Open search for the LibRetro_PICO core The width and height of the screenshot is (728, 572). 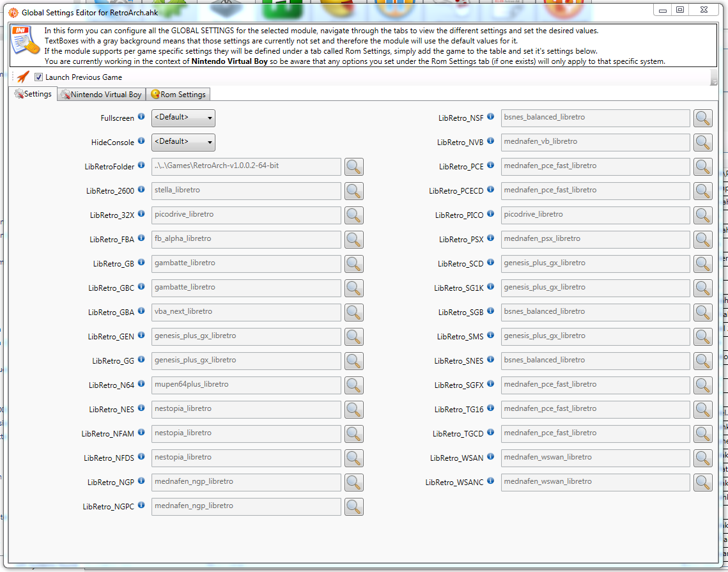point(703,215)
